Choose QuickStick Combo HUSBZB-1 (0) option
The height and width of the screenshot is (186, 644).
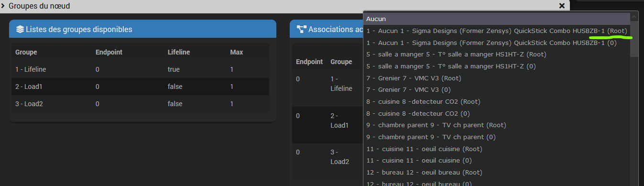point(497,43)
